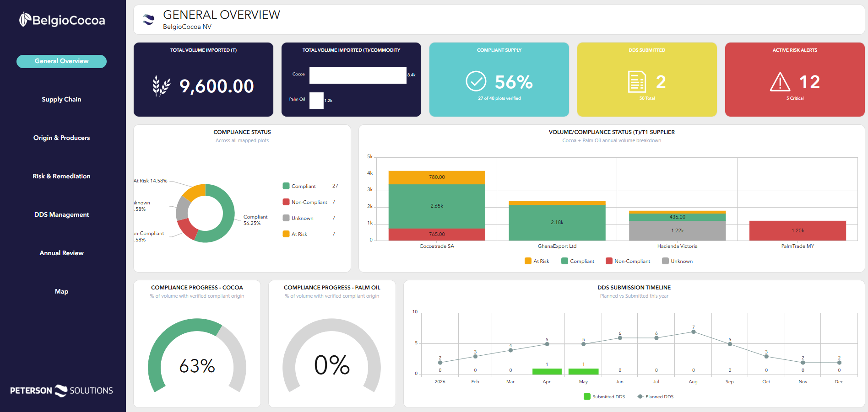The image size is (868, 412).
Task: Click the Planned DDS point for Oct valued 3
Action: (766, 356)
